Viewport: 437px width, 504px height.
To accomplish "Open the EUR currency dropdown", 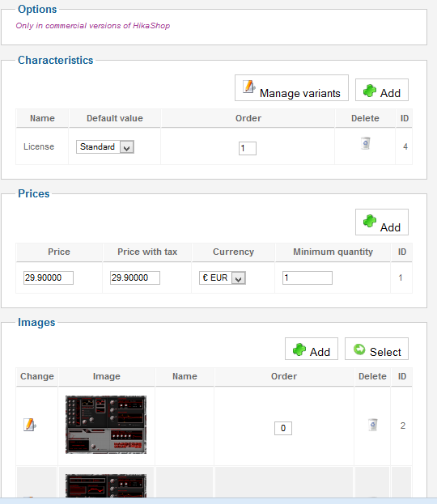I will pos(223,277).
